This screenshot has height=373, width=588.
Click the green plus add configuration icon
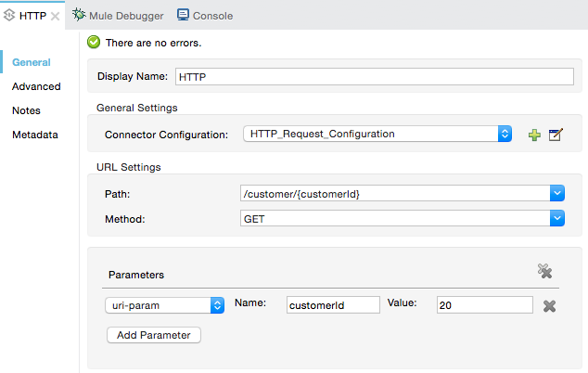[x=534, y=135]
